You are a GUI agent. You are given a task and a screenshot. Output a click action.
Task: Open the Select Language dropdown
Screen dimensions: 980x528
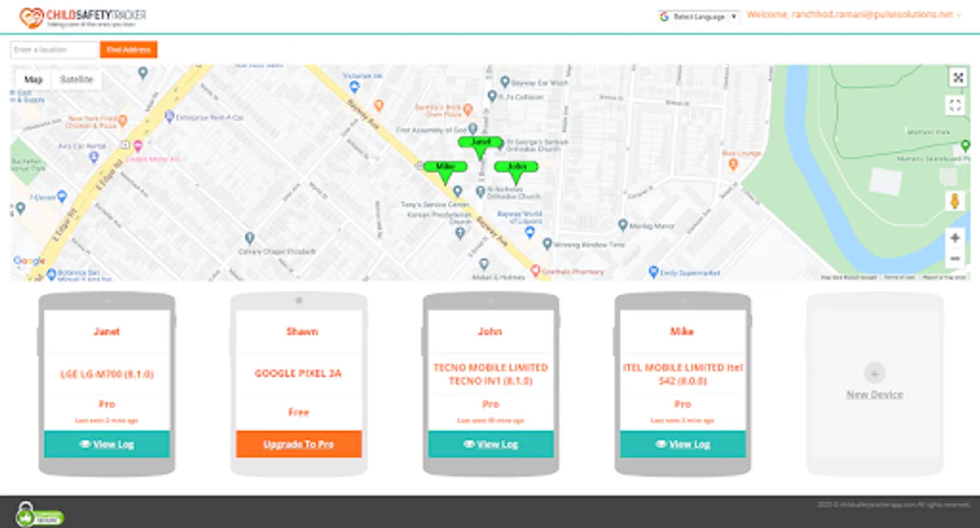[x=698, y=16]
